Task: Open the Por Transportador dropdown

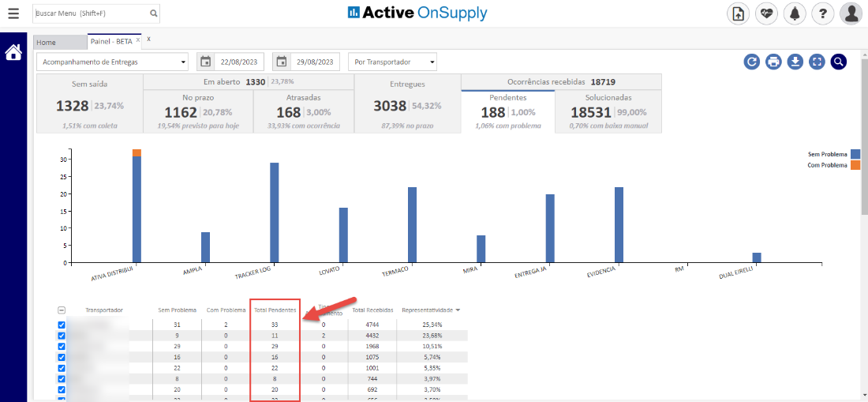Action: 392,62
